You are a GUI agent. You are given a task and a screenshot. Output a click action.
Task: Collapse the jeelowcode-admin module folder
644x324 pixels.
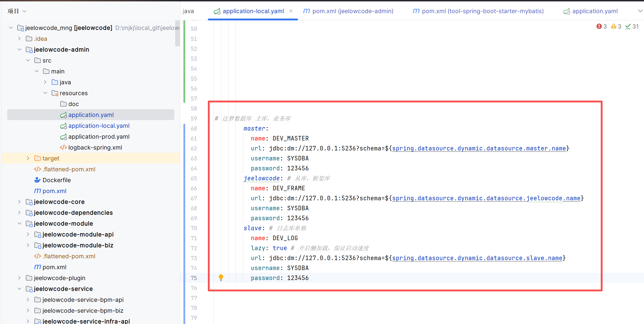pos(19,50)
